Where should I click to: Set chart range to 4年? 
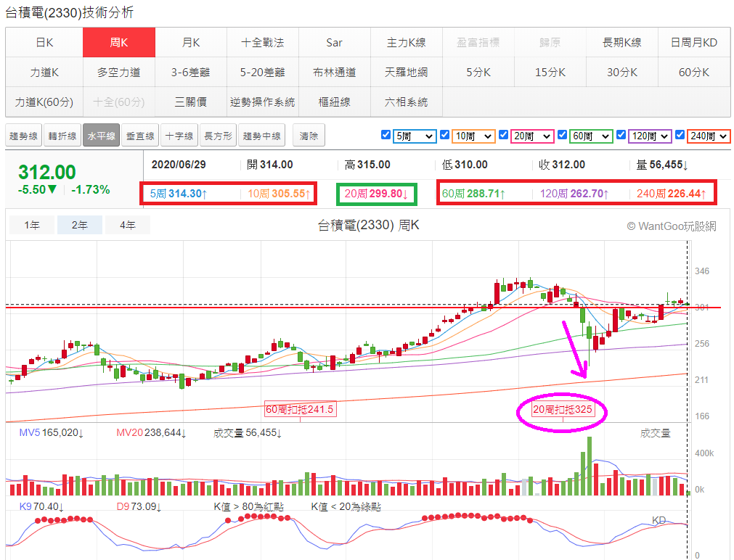[x=127, y=225]
